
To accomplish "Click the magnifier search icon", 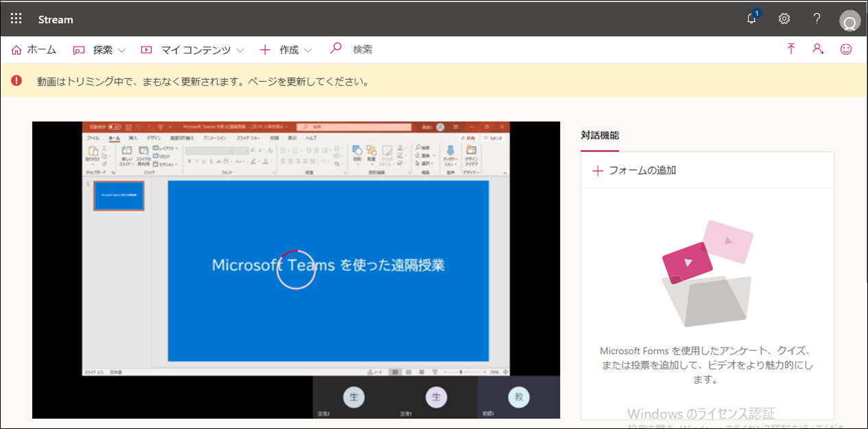I will [336, 49].
